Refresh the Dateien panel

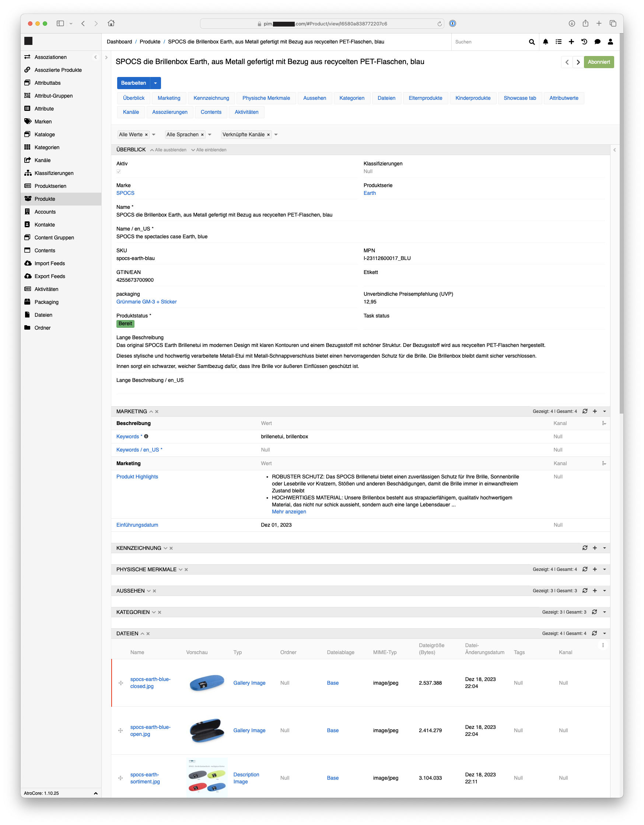point(594,633)
